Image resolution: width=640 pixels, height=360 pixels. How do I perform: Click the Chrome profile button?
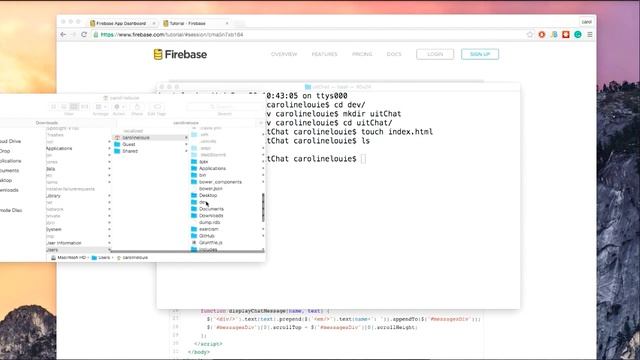(x=587, y=22)
